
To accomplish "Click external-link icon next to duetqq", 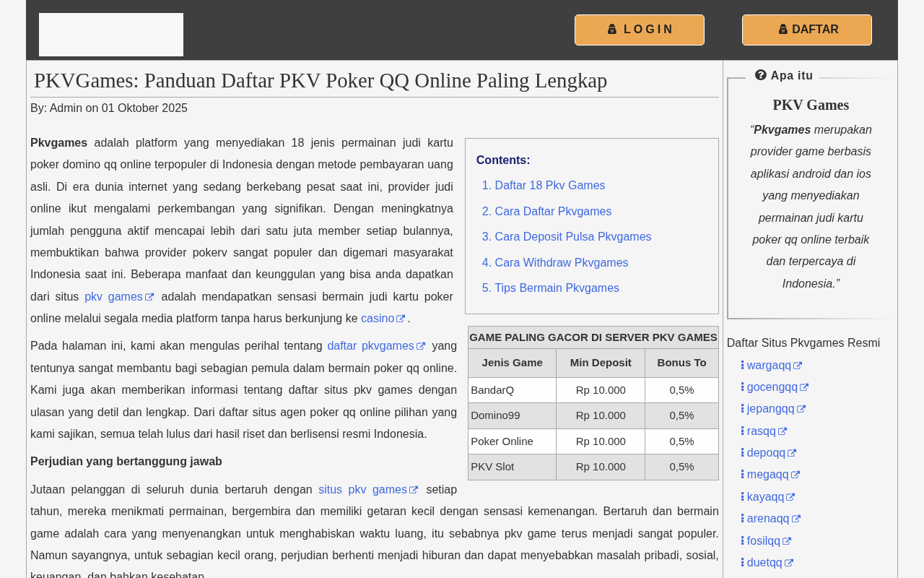I will pyautogui.click(x=789, y=563).
